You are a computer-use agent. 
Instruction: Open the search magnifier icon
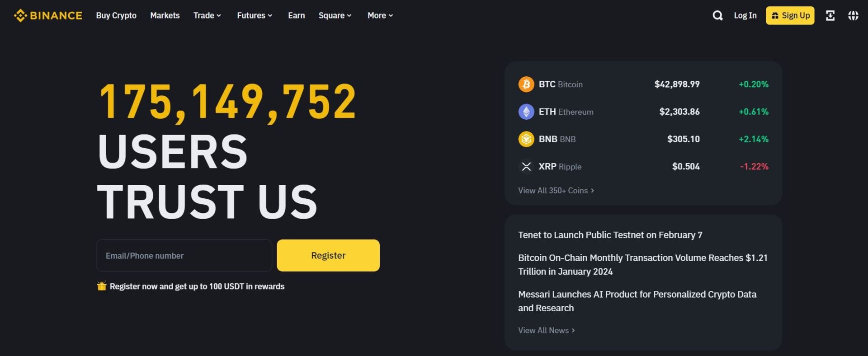(717, 16)
